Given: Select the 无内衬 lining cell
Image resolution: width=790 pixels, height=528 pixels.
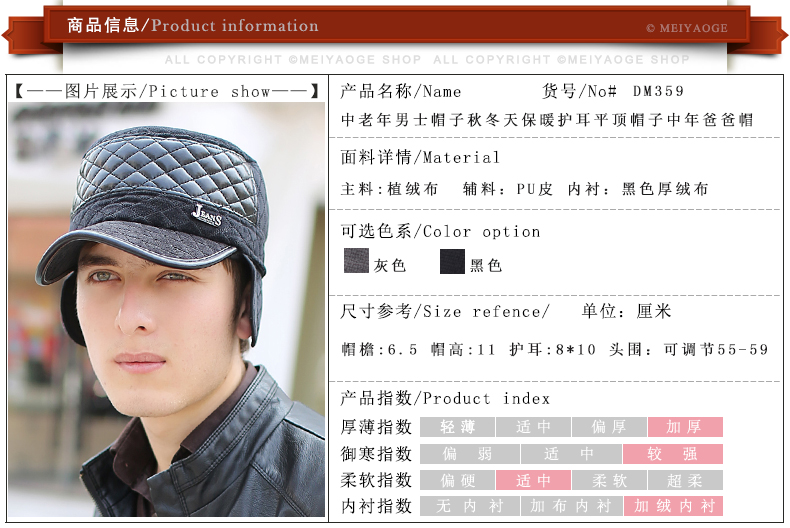Looking at the screenshot, I should pyautogui.click(x=470, y=506).
